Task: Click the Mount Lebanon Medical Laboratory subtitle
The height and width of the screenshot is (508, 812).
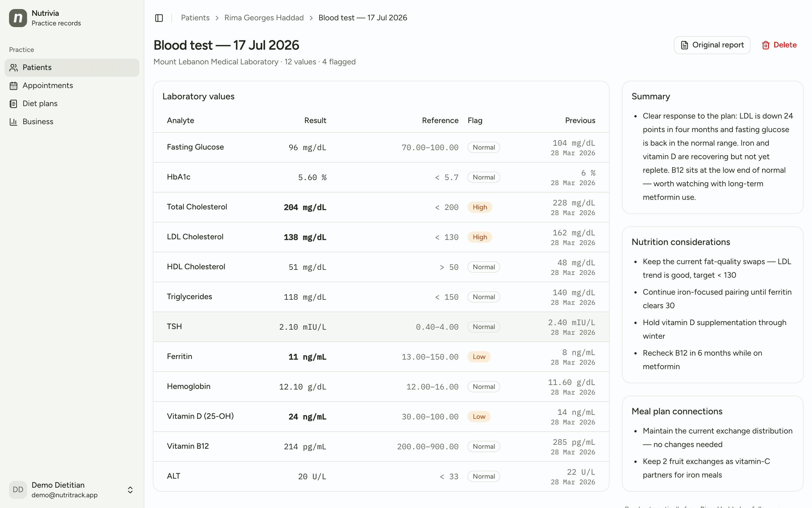Action: pyautogui.click(x=216, y=62)
